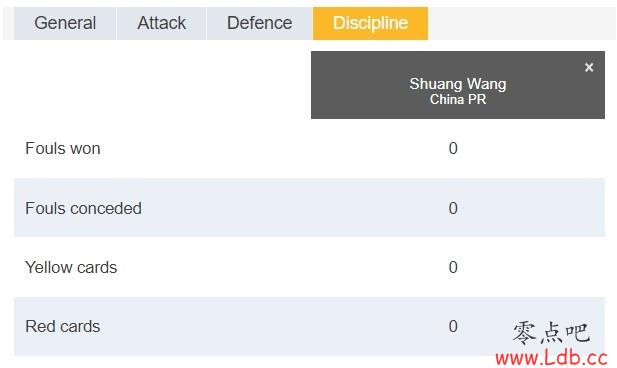The image size is (617, 368).
Task: Click the Shuang Wang player name
Action: pyautogui.click(x=458, y=84)
